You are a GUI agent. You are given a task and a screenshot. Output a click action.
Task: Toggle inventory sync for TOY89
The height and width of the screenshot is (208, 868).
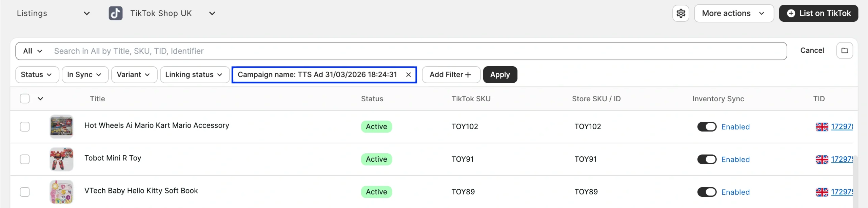tap(707, 192)
